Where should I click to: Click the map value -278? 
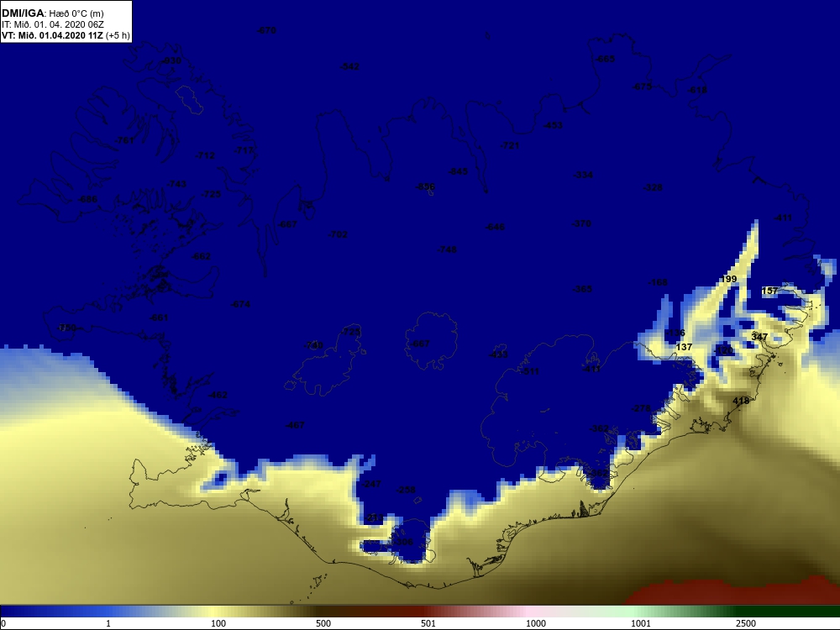point(642,408)
